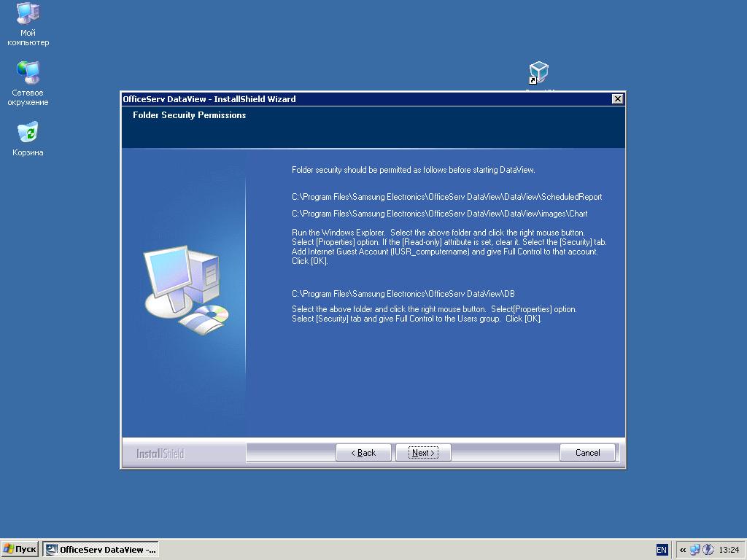This screenshot has height=560, width=747.
Task: Select the VirtualBox cube shortcut on desktop
Action: coord(538,73)
